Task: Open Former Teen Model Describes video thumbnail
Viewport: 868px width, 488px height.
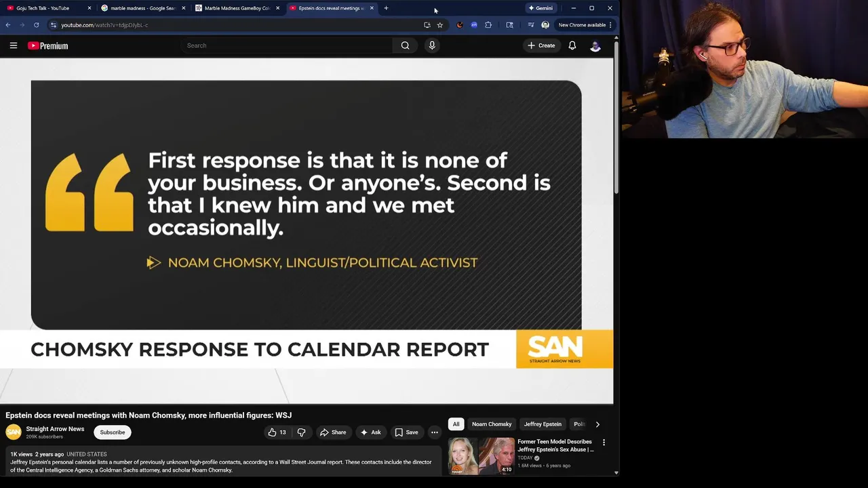Action: click(x=481, y=455)
